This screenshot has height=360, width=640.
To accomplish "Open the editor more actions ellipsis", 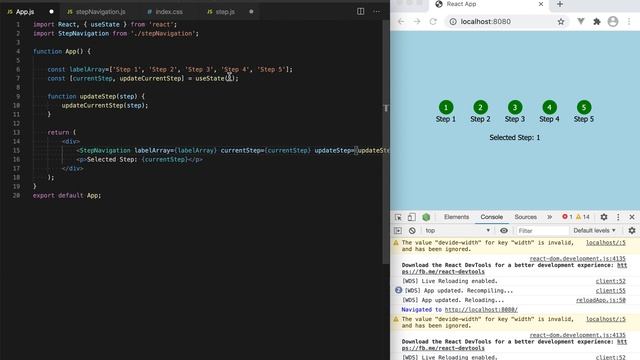I will tap(376, 11).
